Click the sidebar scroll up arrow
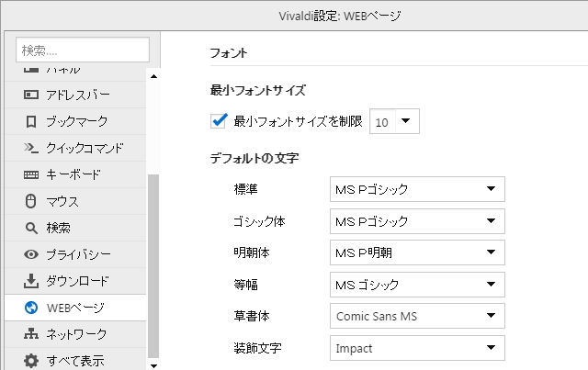 point(153,76)
